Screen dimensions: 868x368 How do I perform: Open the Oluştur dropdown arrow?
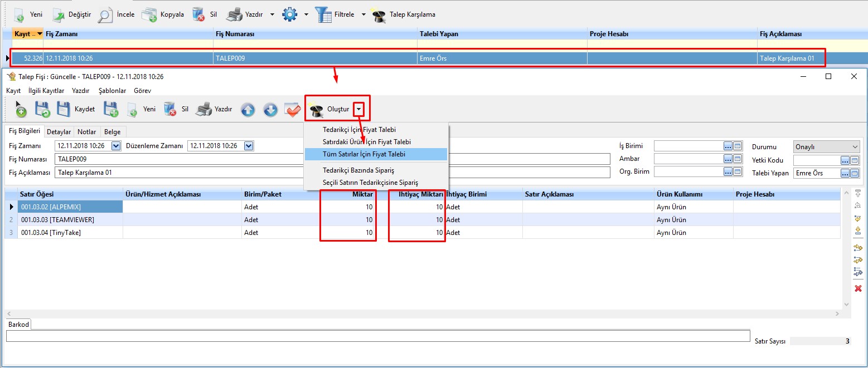358,110
